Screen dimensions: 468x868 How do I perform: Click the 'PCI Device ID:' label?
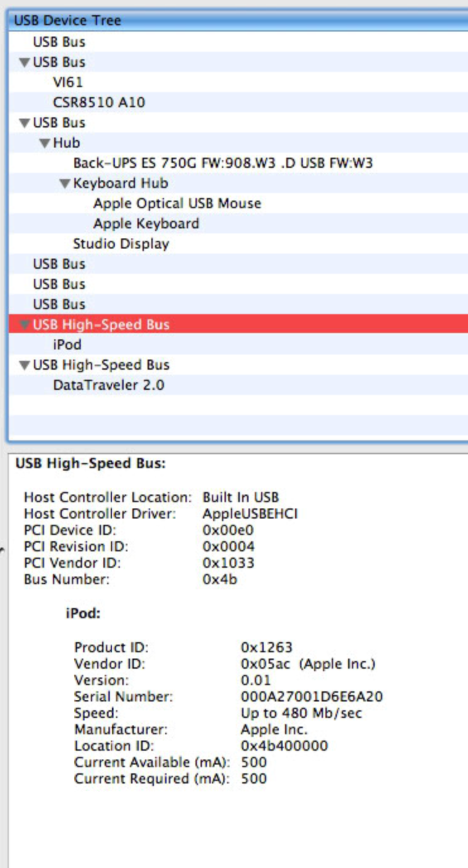(70, 530)
